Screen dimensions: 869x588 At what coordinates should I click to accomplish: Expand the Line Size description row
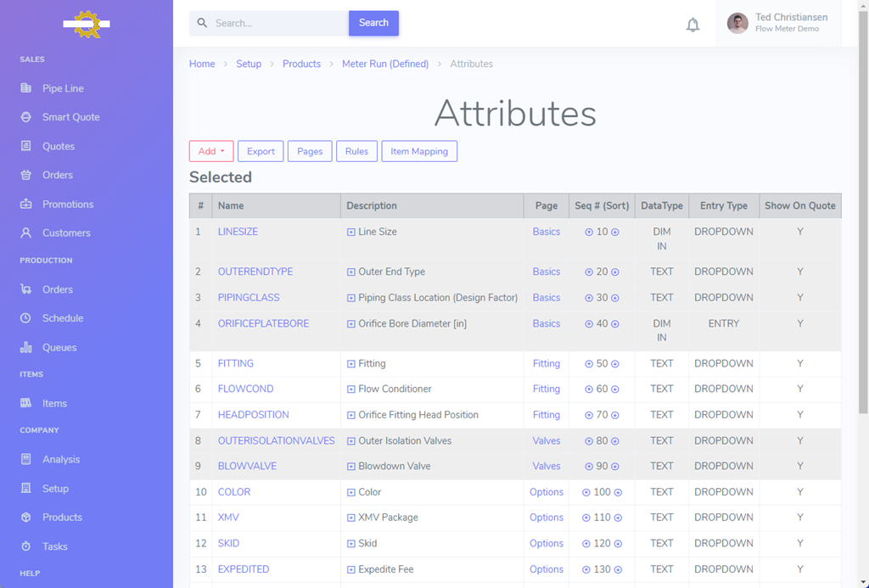pos(351,232)
